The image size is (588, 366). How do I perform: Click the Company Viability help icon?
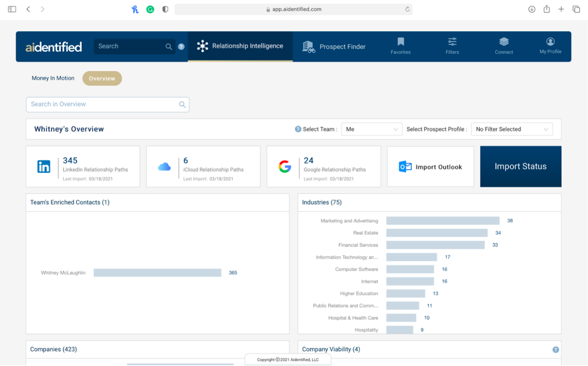tap(556, 350)
